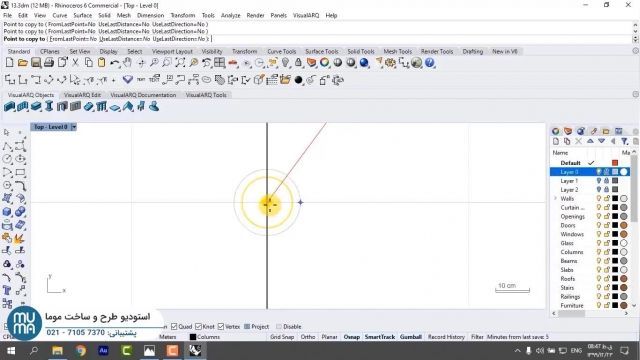
Task: Open Chrome from the Windows taskbar
Action: coord(80,351)
